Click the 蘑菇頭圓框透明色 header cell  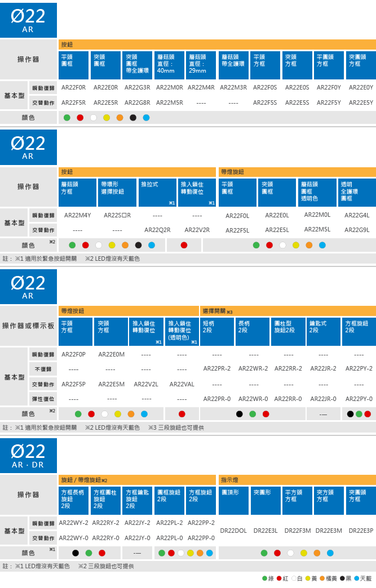[317, 193]
